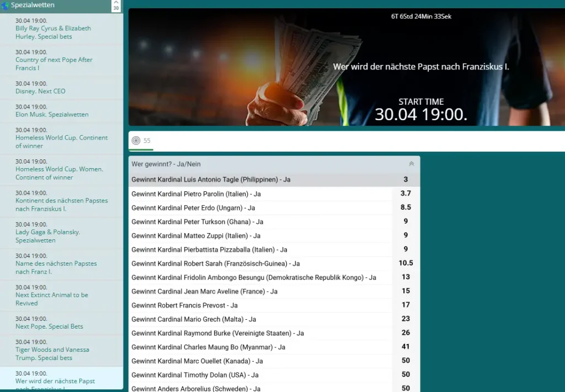Select odds 50 for Timothy Dolan

click(x=406, y=374)
